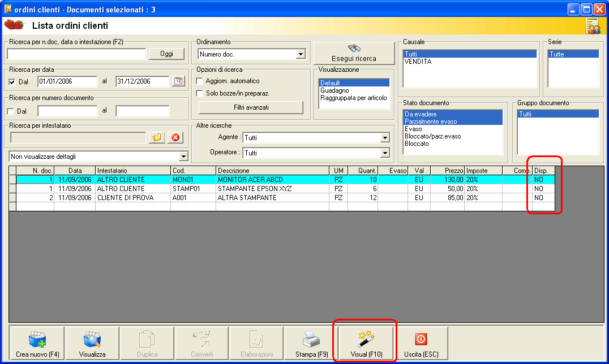Expand the Ordinamento Numero doc. dropdown
The width and height of the screenshot is (609, 364).
[301, 54]
